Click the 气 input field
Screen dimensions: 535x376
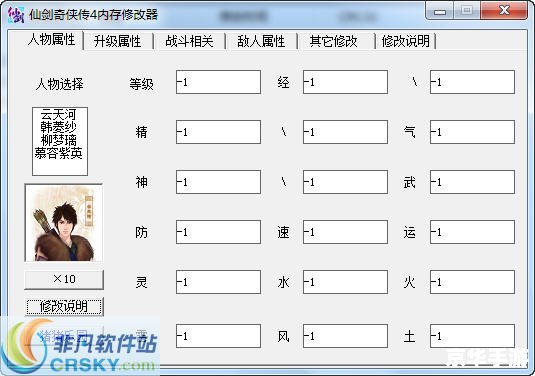pyautogui.click(x=472, y=132)
